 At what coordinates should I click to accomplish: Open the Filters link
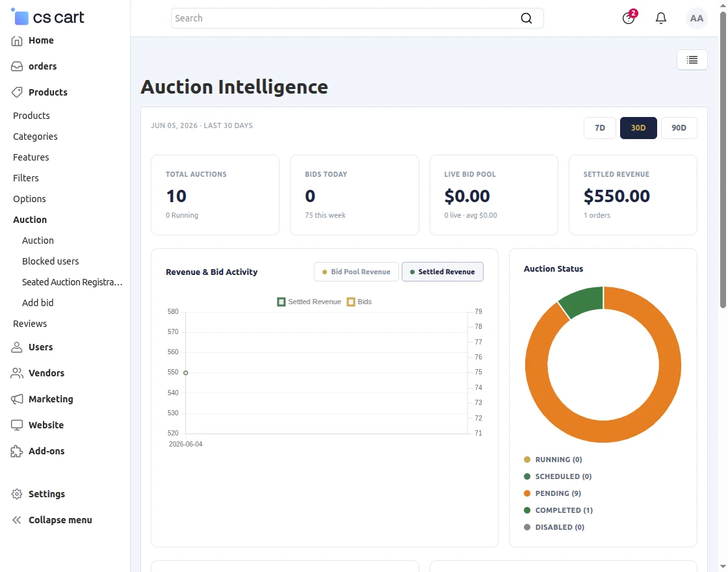click(x=25, y=178)
